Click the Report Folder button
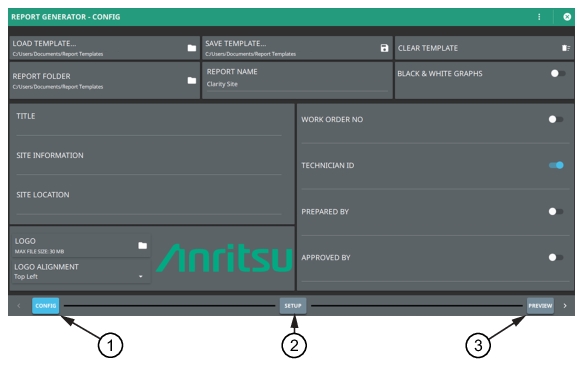The height and width of the screenshot is (370, 583). click(x=104, y=80)
